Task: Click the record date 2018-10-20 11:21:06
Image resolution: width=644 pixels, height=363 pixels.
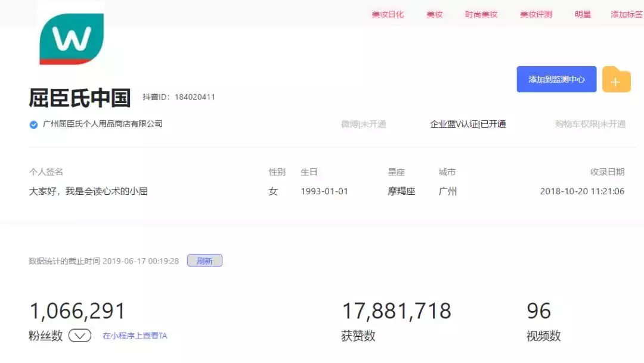Action: pos(582,191)
